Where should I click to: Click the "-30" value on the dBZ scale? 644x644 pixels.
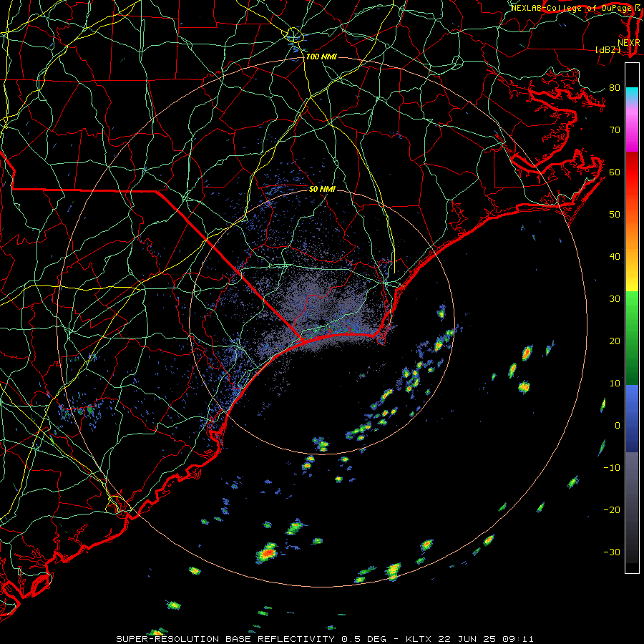coord(612,552)
